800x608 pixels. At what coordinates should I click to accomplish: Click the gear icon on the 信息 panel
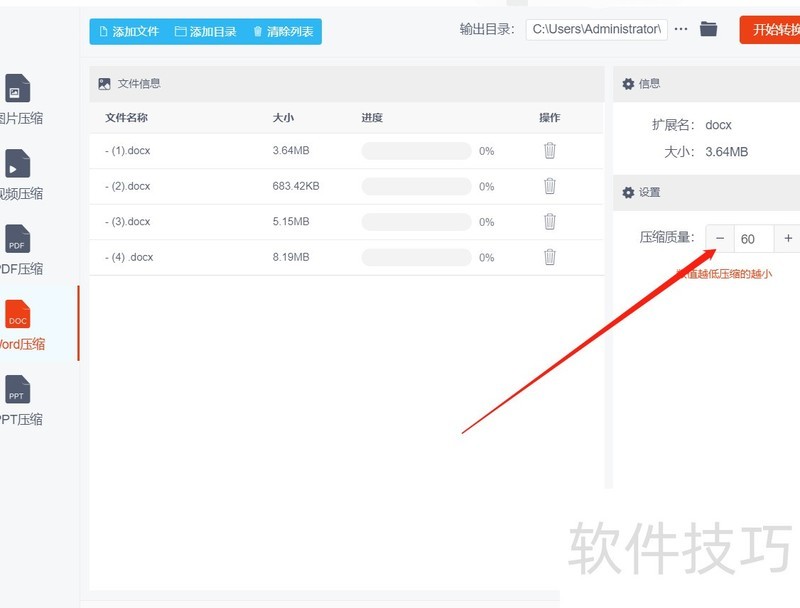(629, 84)
